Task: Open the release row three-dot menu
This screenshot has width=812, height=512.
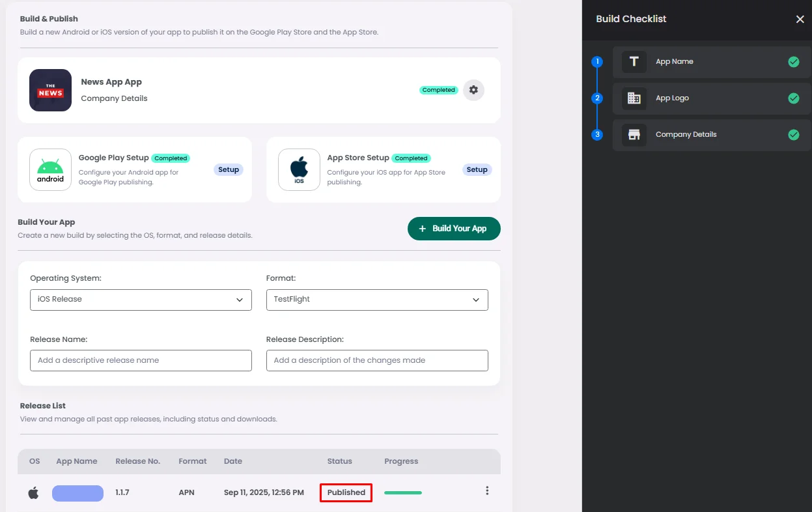Action: [x=487, y=491]
